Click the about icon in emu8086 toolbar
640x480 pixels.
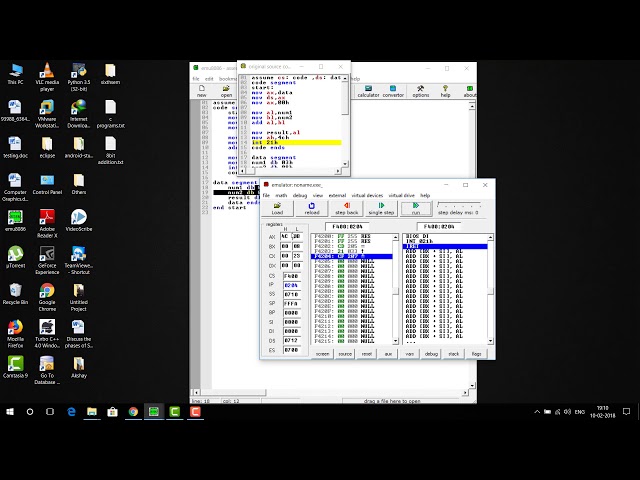tap(469, 91)
